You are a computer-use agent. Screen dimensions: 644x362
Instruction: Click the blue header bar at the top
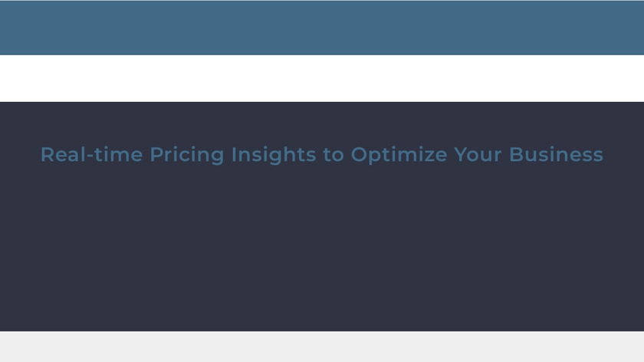pyautogui.click(x=322, y=28)
